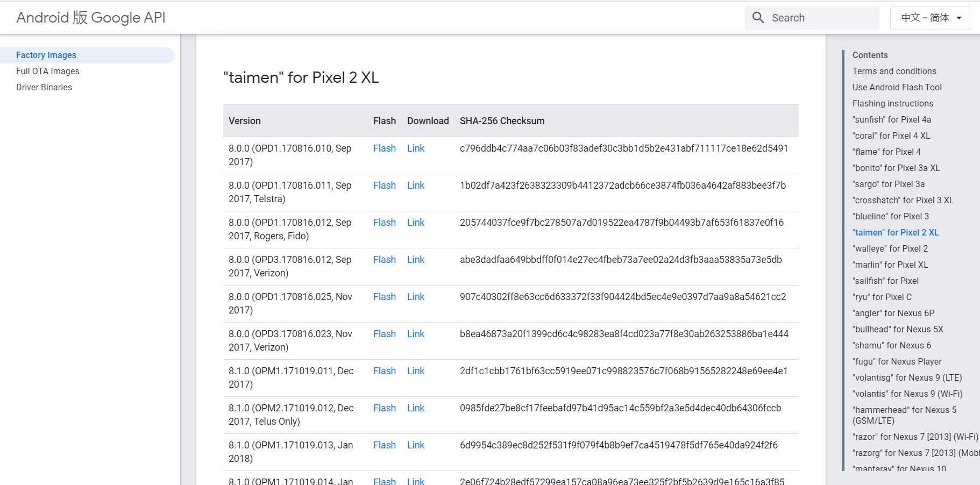Flash OPD1.170816.012 Rogers, Fido build

pyautogui.click(x=385, y=223)
